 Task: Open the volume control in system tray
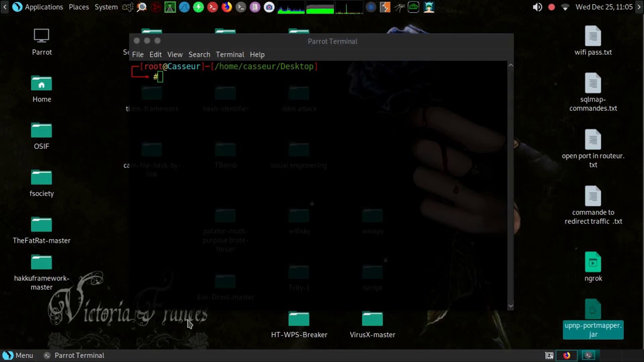tap(537, 7)
